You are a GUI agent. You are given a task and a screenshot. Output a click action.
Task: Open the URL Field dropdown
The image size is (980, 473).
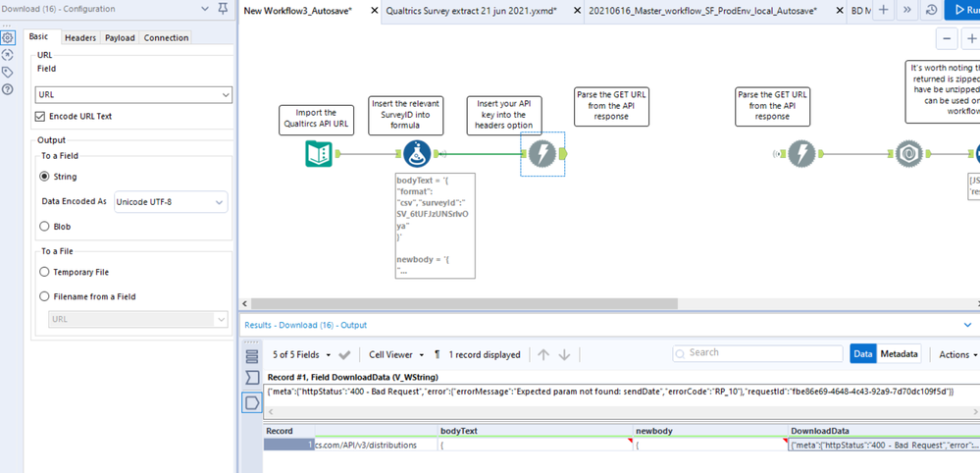pyautogui.click(x=133, y=95)
